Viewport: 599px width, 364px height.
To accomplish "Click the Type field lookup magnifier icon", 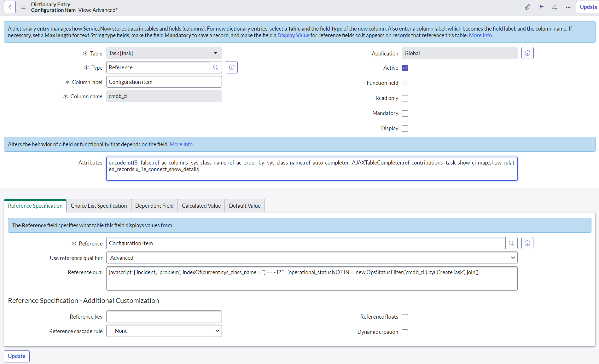I will point(216,67).
